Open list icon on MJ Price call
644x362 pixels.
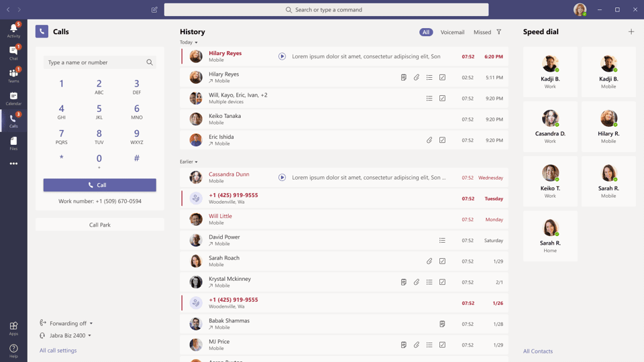[429, 345]
